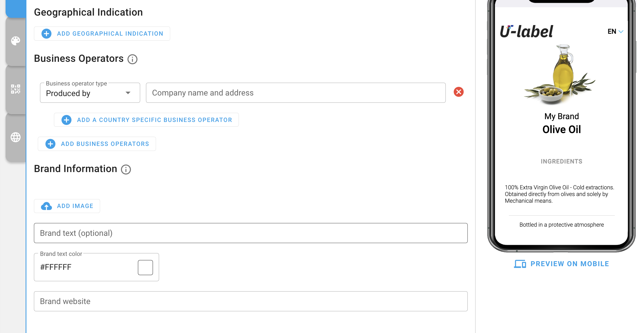This screenshot has height=333, width=644.
Task: Click the U-label logo in preview
Action: coord(526,31)
